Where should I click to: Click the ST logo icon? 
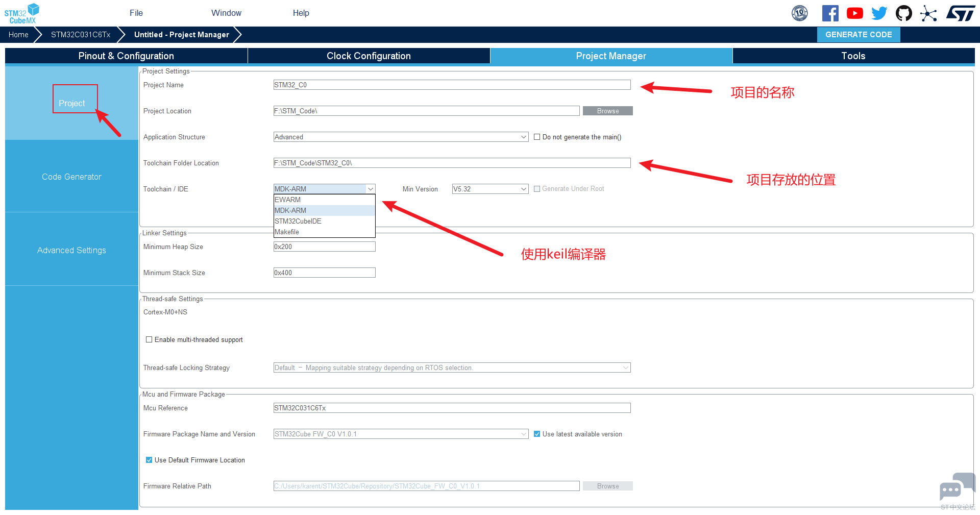[x=961, y=13]
